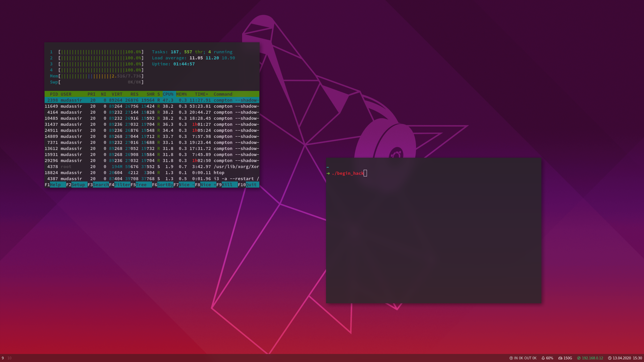
Task: Select process row with PID 11649
Action: [x=152, y=106]
